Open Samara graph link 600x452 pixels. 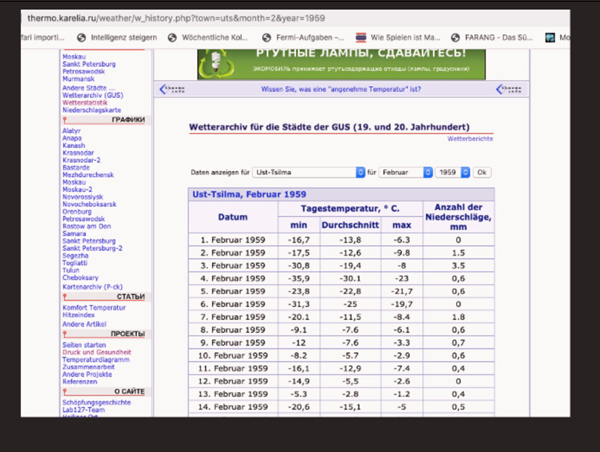pyautogui.click(x=74, y=233)
